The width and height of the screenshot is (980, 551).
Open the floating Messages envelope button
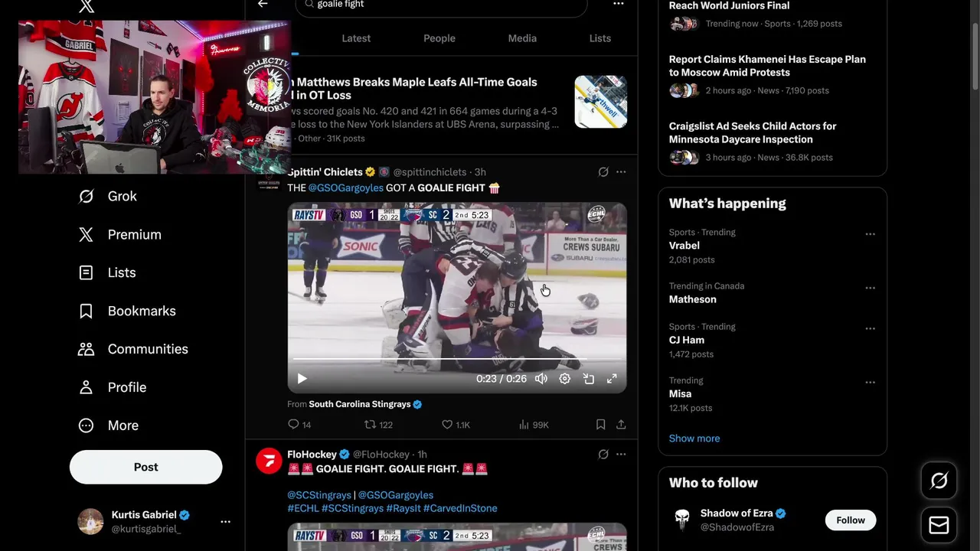(x=939, y=525)
